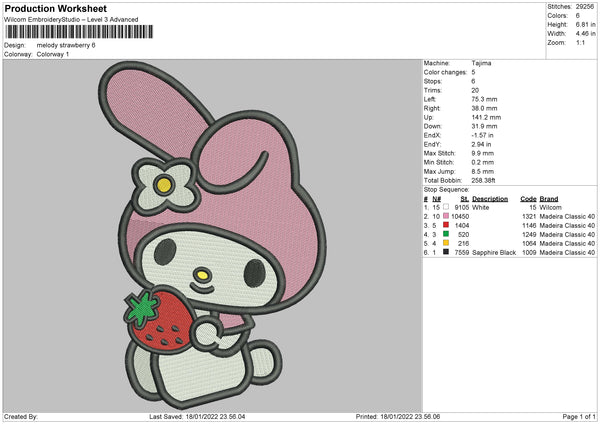
Task: Click the EndX value '-1.57 in'
Action: tap(482, 135)
